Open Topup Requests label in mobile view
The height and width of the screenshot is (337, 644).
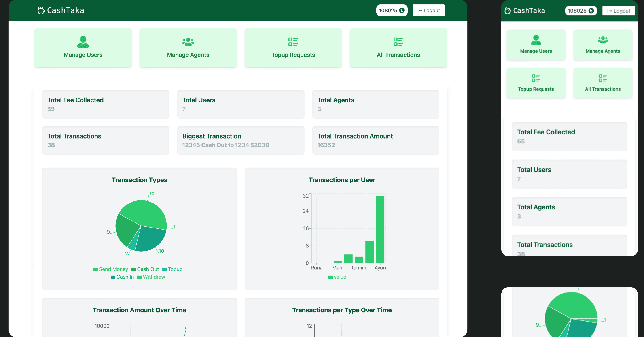pos(536,89)
